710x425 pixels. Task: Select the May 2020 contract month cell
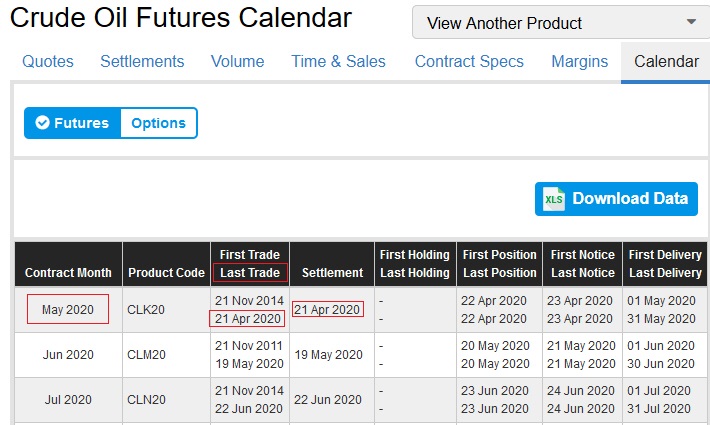pos(68,310)
